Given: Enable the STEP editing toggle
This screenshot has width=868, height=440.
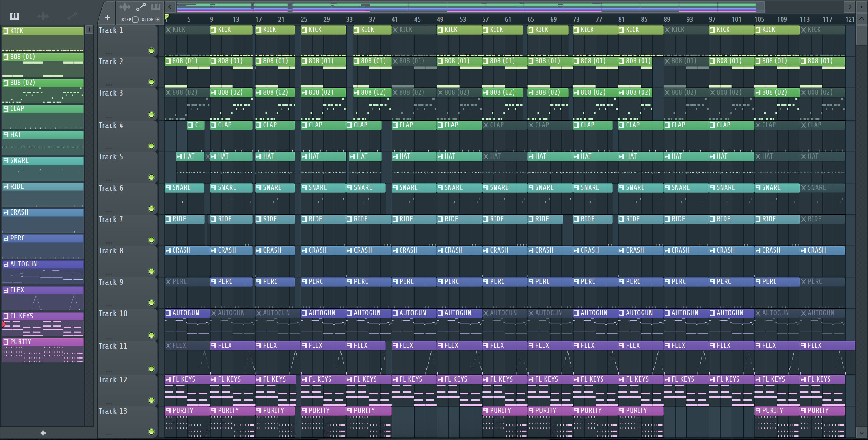Looking at the screenshot, I should point(135,20).
